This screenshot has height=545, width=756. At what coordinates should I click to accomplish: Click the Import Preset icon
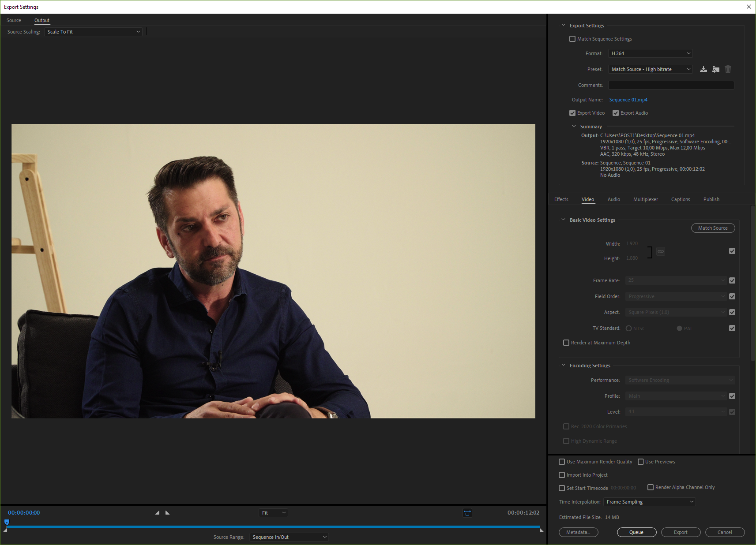[x=716, y=69]
